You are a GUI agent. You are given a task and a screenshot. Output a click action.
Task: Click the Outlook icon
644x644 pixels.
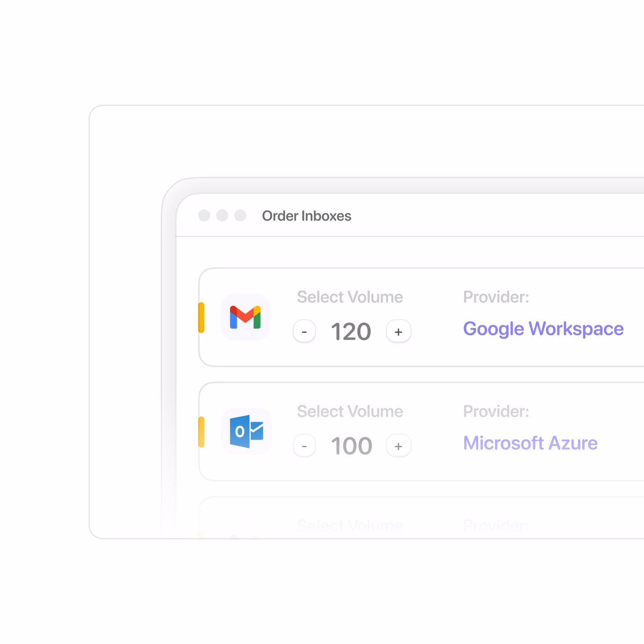(x=246, y=431)
